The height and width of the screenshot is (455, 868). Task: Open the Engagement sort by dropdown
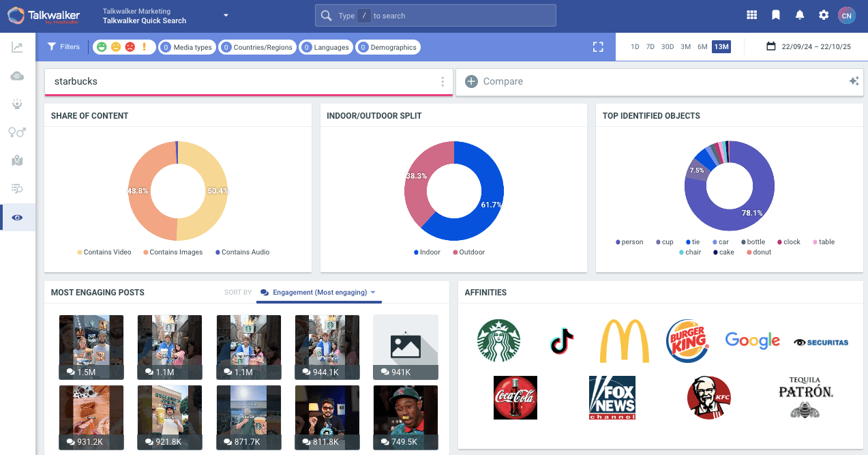click(319, 293)
